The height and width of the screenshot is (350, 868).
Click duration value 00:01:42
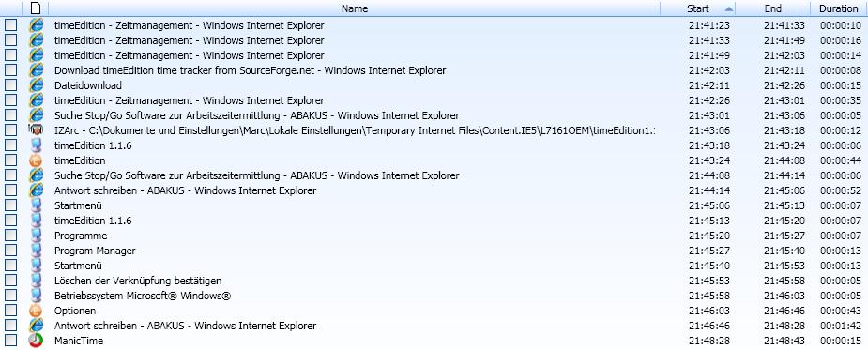841,326
